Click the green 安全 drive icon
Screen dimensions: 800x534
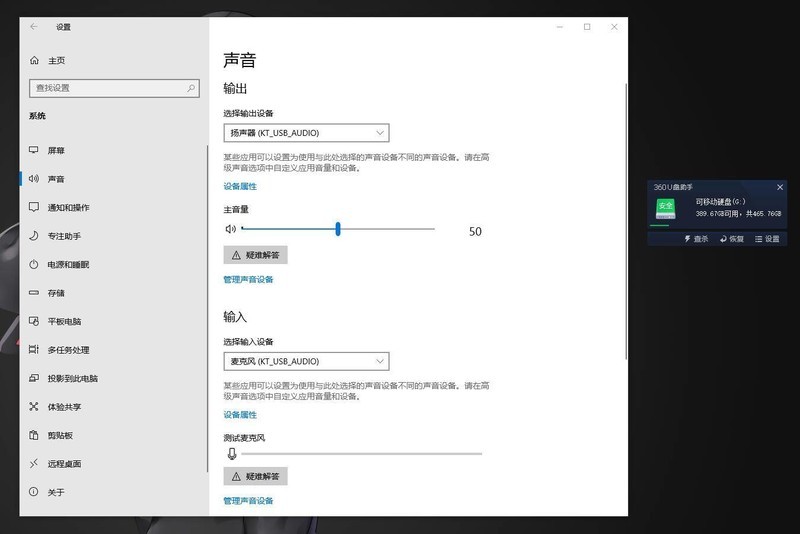pos(665,208)
